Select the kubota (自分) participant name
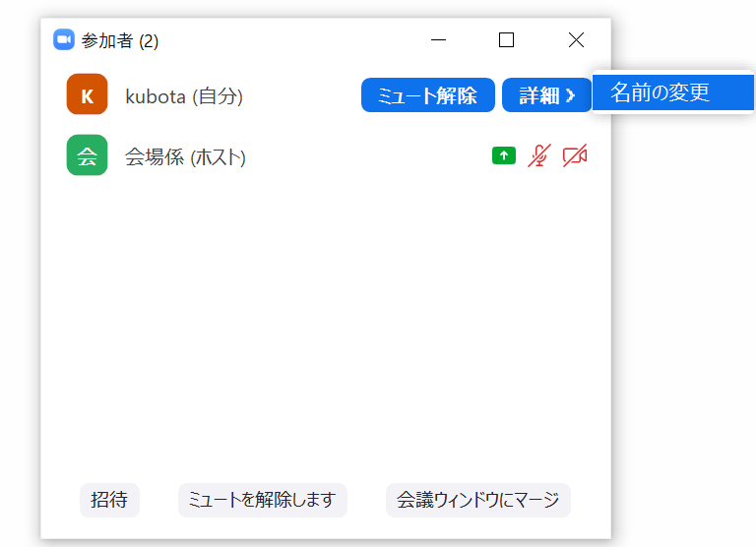756x547 pixels. pos(184,96)
